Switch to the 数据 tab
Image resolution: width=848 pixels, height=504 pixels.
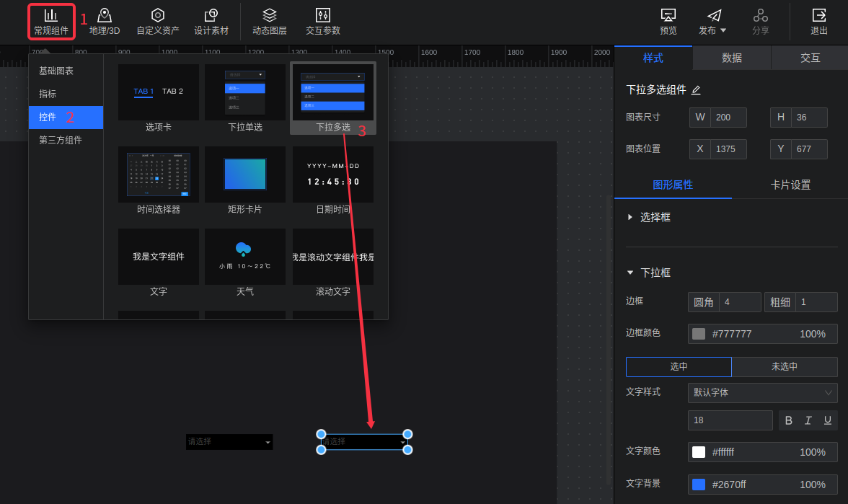[732, 58]
